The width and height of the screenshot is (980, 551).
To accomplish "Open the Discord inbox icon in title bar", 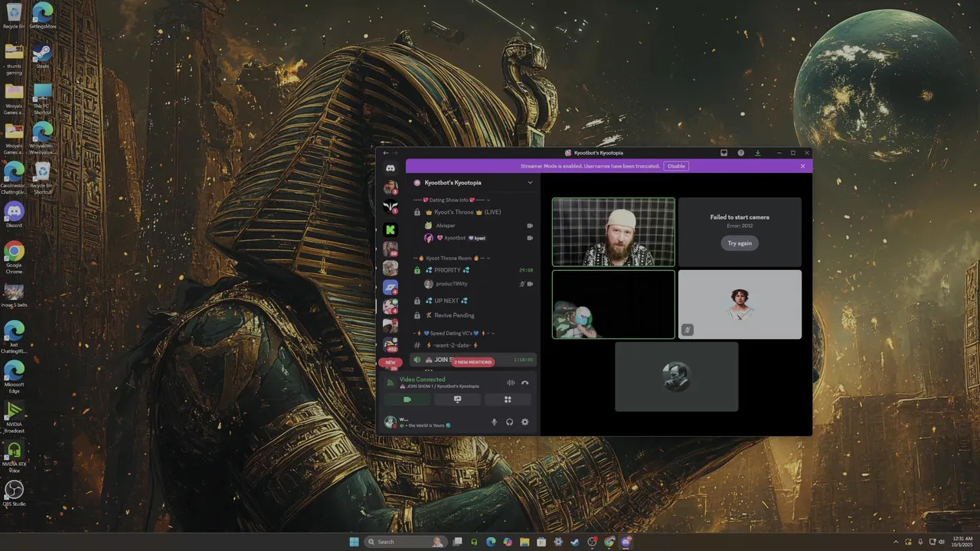I will tap(724, 153).
